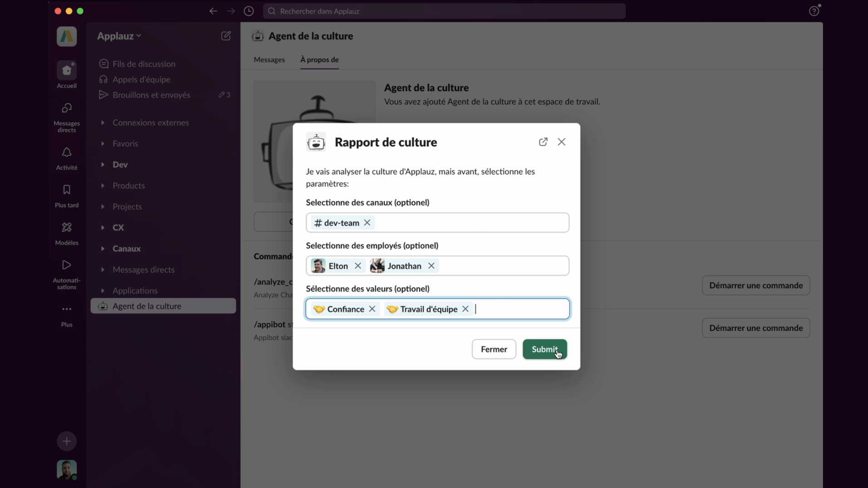
Task: Remove the Confiance value chip
Action: coord(372,309)
